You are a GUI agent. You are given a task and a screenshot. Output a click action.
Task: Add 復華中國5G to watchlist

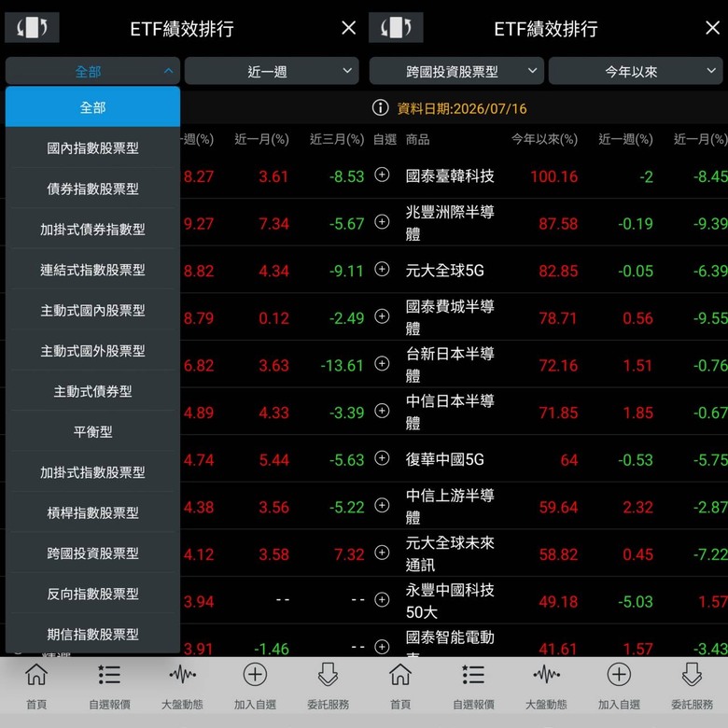coord(382,458)
